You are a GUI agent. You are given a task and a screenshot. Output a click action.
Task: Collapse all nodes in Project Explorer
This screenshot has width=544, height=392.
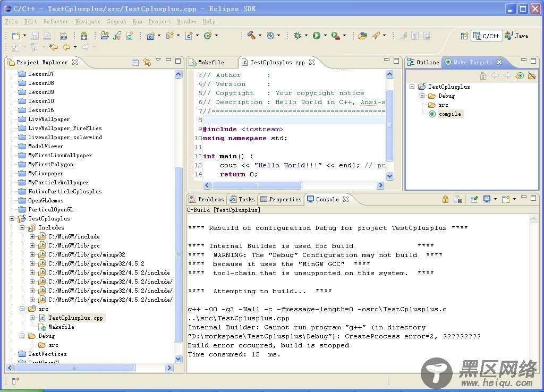[x=135, y=62]
